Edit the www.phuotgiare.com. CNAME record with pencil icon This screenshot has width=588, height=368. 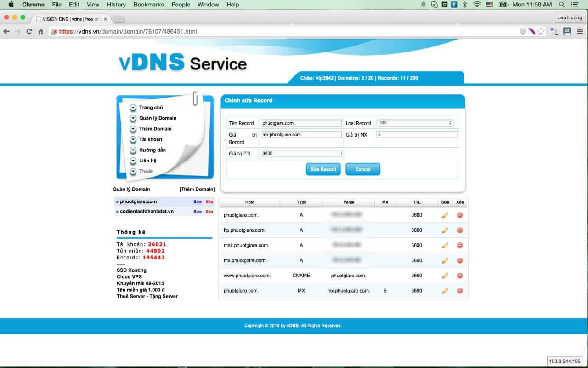[445, 276]
